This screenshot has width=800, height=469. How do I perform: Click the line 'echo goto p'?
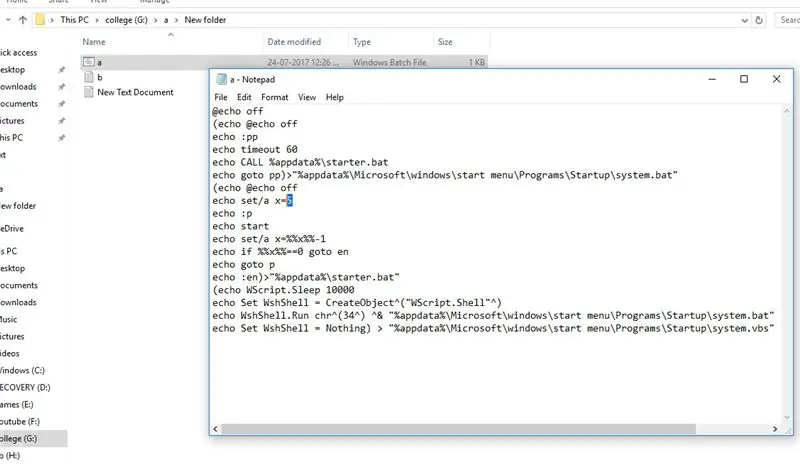[243, 264]
